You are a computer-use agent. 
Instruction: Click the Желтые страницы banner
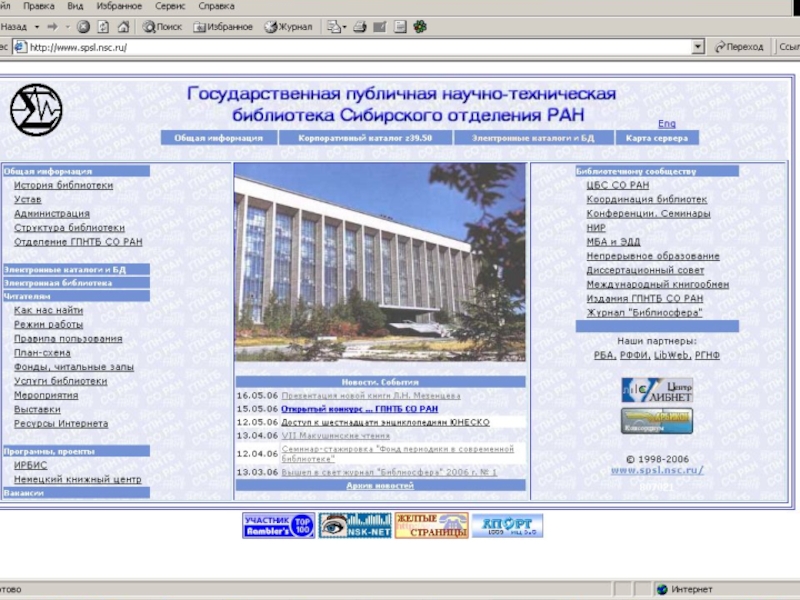[x=431, y=525]
